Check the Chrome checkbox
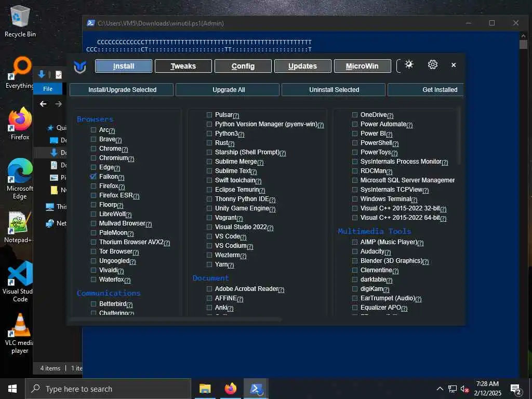532x399 pixels. point(94,149)
